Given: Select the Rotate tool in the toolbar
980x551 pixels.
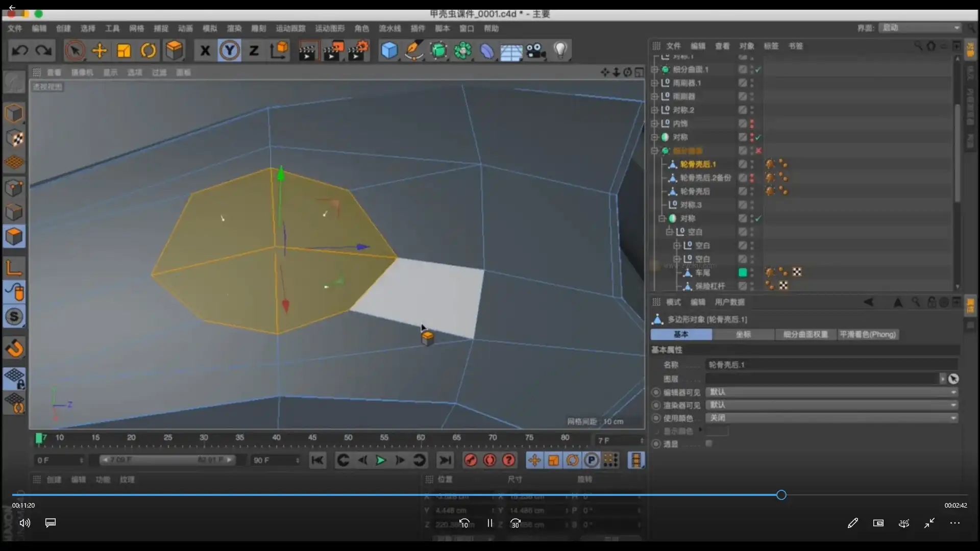Looking at the screenshot, I should (x=149, y=51).
